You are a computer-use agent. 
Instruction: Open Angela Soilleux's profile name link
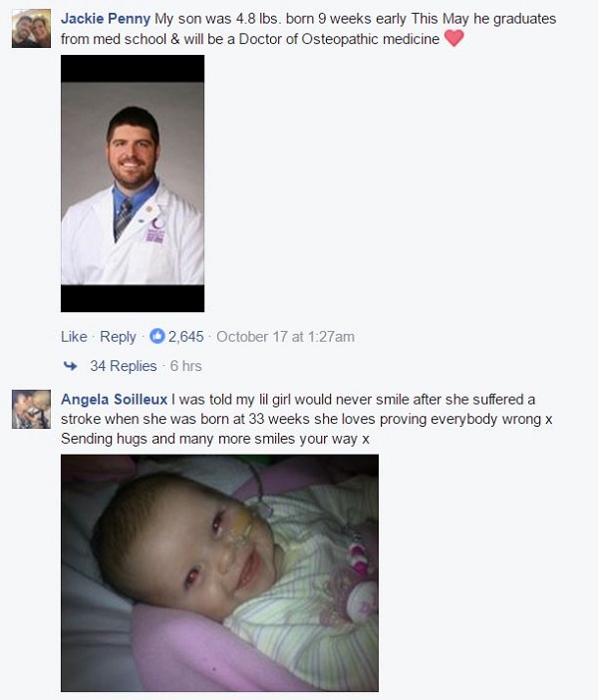click(x=114, y=399)
